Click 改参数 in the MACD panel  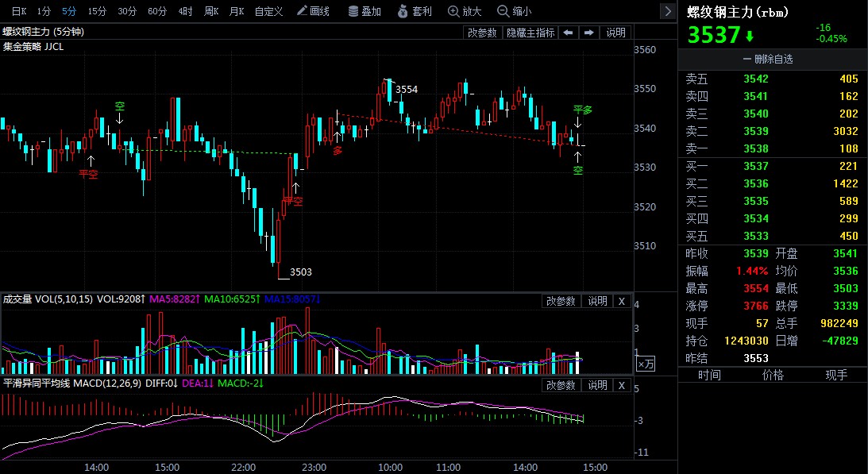click(561, 385)
